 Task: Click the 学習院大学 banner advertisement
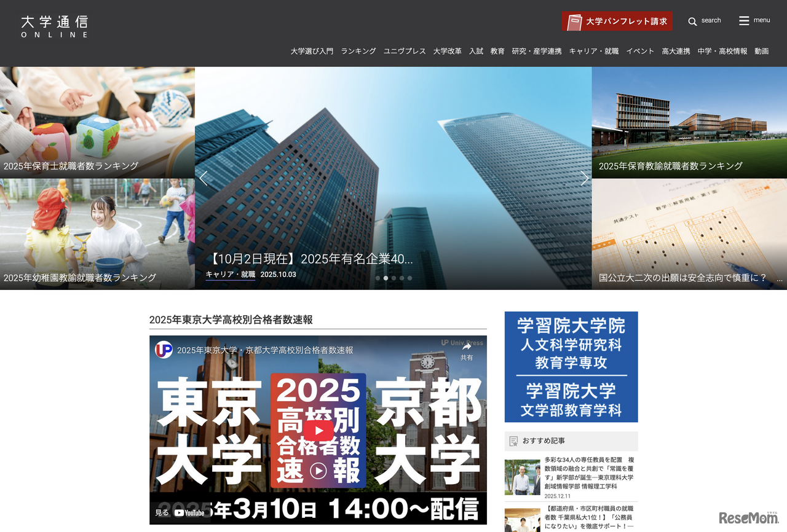pos(571,367)
